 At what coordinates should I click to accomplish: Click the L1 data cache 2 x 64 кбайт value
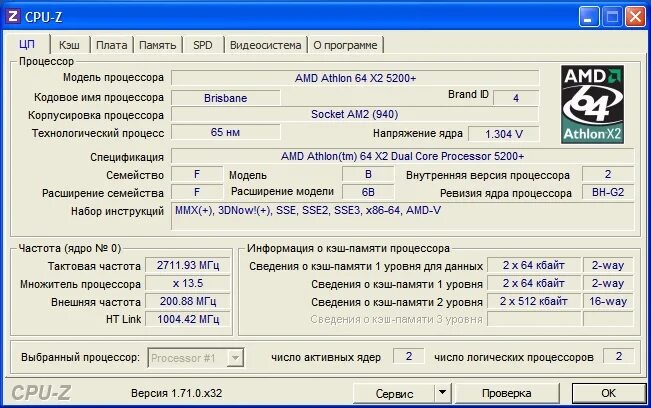tap(534, 265)
